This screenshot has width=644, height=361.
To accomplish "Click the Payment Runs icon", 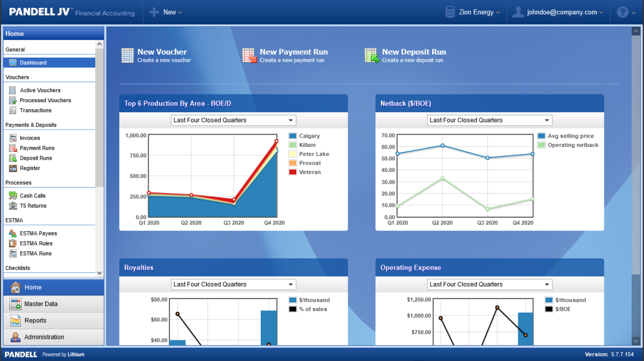I will point(13,148).
